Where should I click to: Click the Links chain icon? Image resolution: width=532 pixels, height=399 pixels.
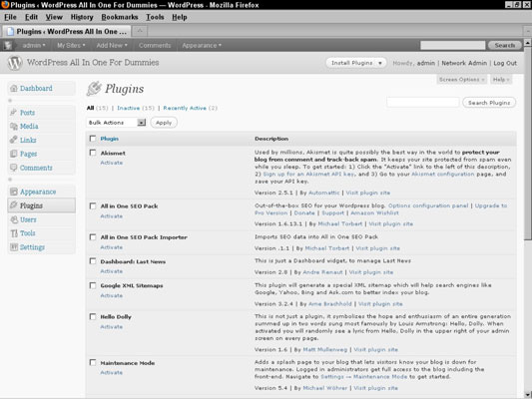click(14, 140)
